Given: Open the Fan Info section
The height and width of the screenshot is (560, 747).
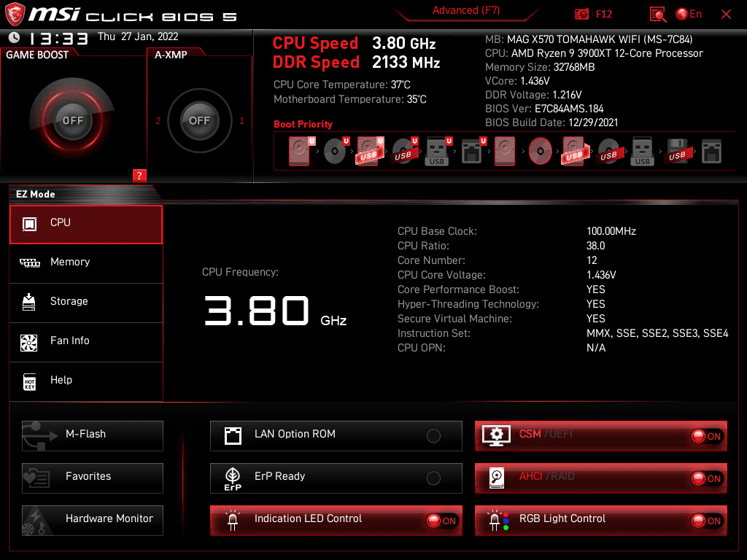Looking at the screenshot, I should click(86, 343).
